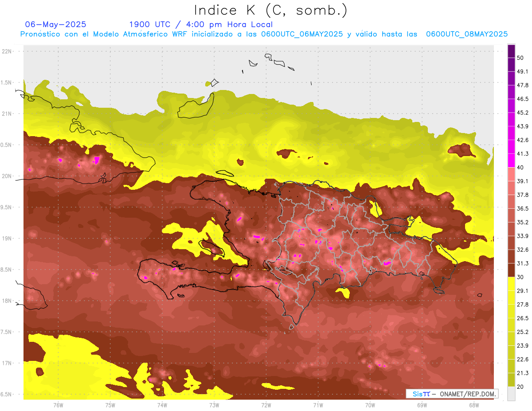Pick the dark purple swatch above 50
The image size is (532, 411).
point(511,51)
